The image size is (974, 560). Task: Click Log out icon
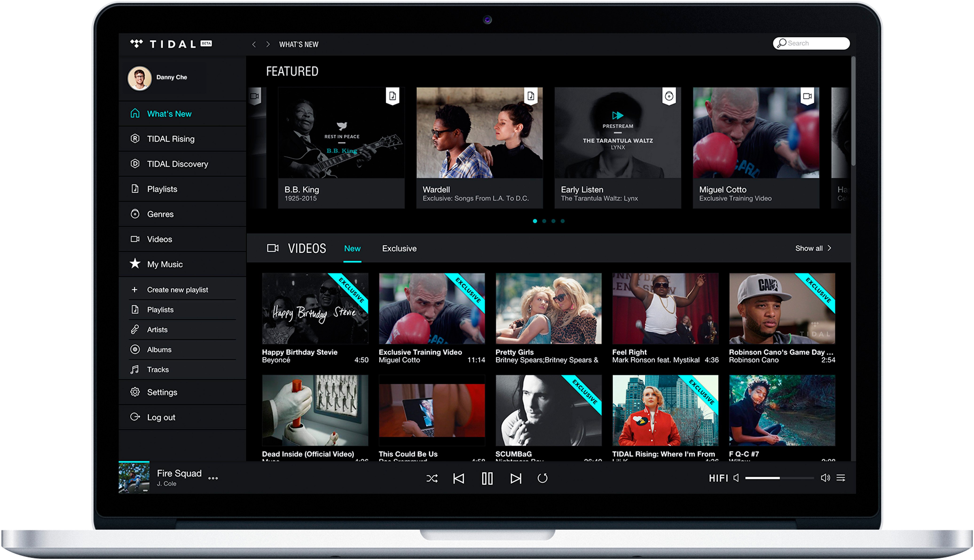135,417
